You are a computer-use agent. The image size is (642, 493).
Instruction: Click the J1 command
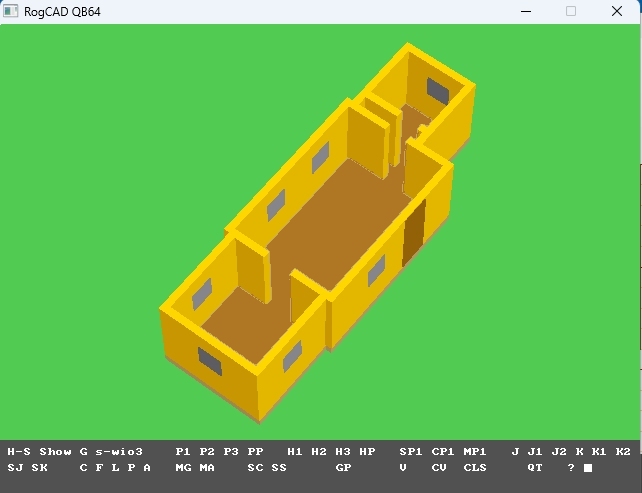tap(535, 452)
